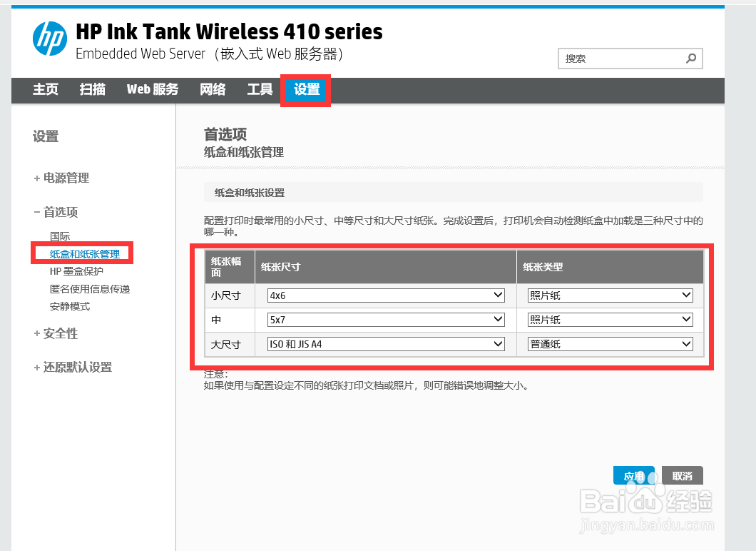The image size is (756, 551).
Task: Open the 工具 tab
Action: pos(260,90)
